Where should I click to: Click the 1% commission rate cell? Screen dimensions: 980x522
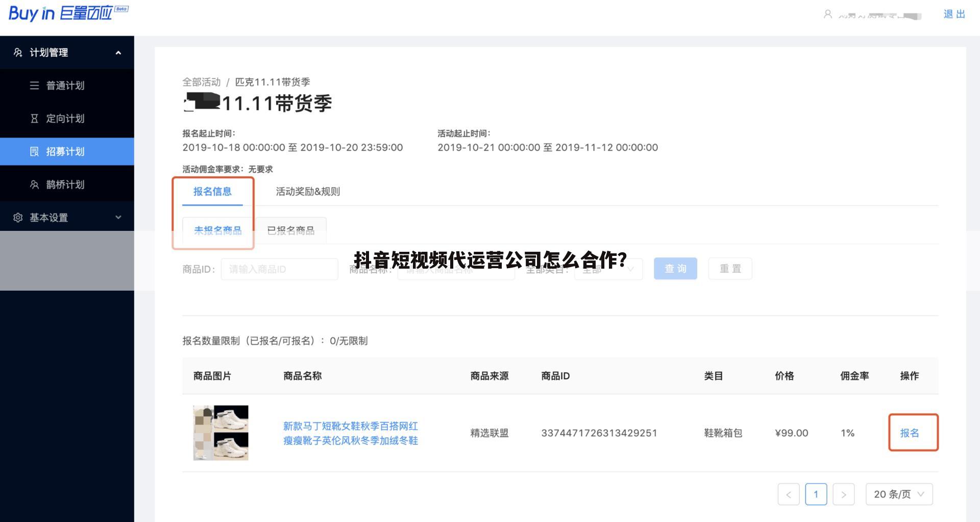point(847,433)
